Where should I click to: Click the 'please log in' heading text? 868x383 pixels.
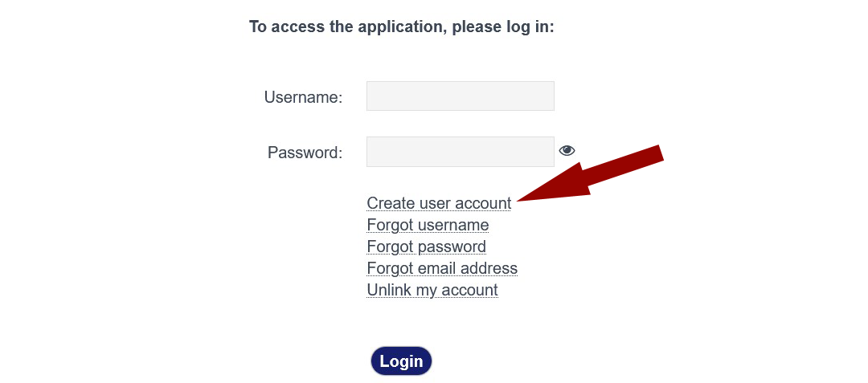402,26
